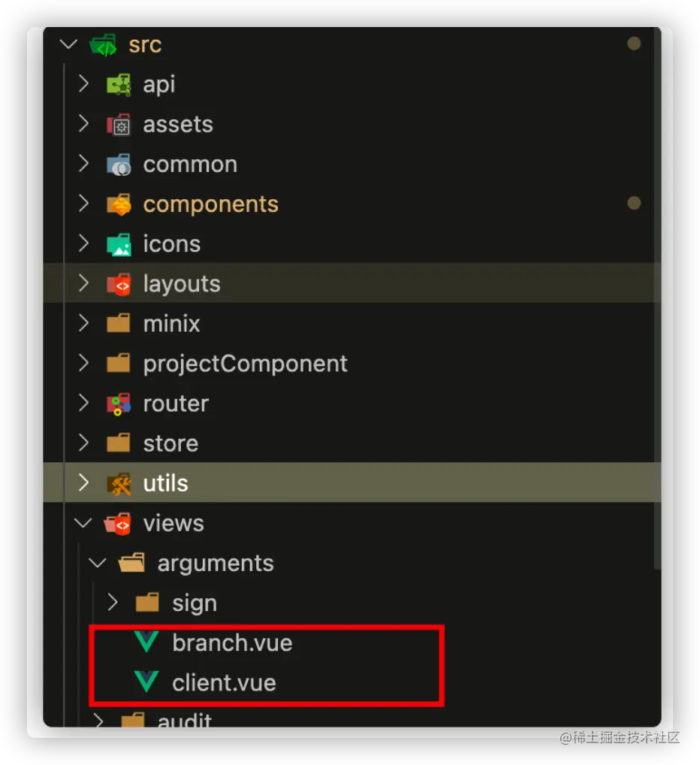Open the branch.vue file
This screenshot has width=700, height=765.
232,643
